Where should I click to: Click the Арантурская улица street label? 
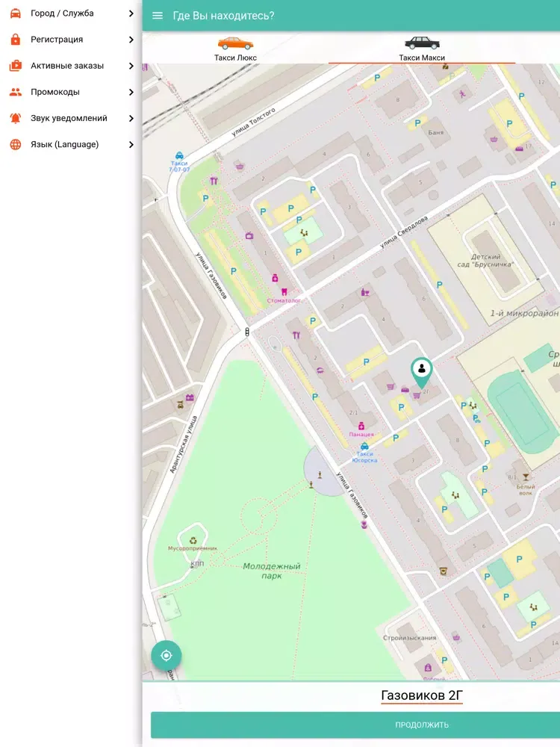pyautogui.click(x=184, y=444)
